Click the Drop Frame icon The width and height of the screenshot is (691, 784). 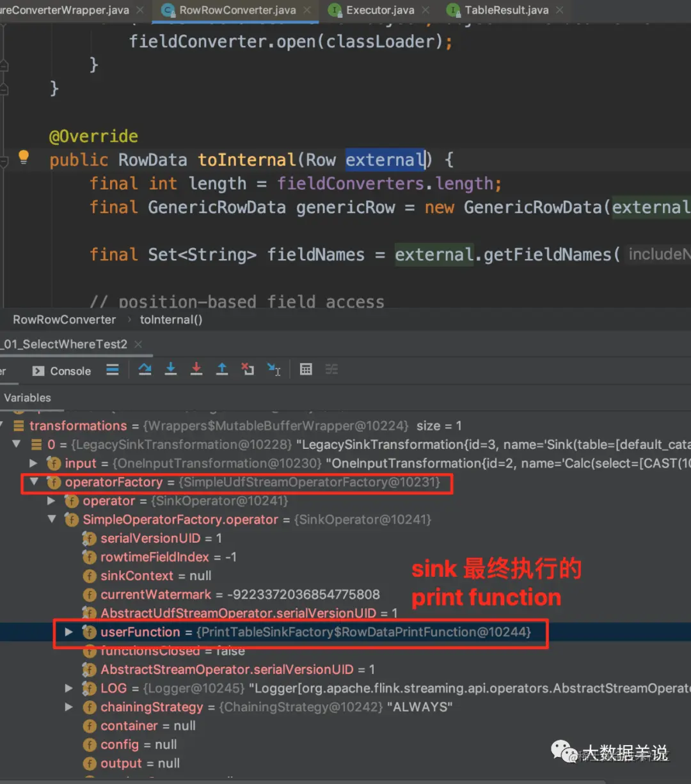pos(248,370)
